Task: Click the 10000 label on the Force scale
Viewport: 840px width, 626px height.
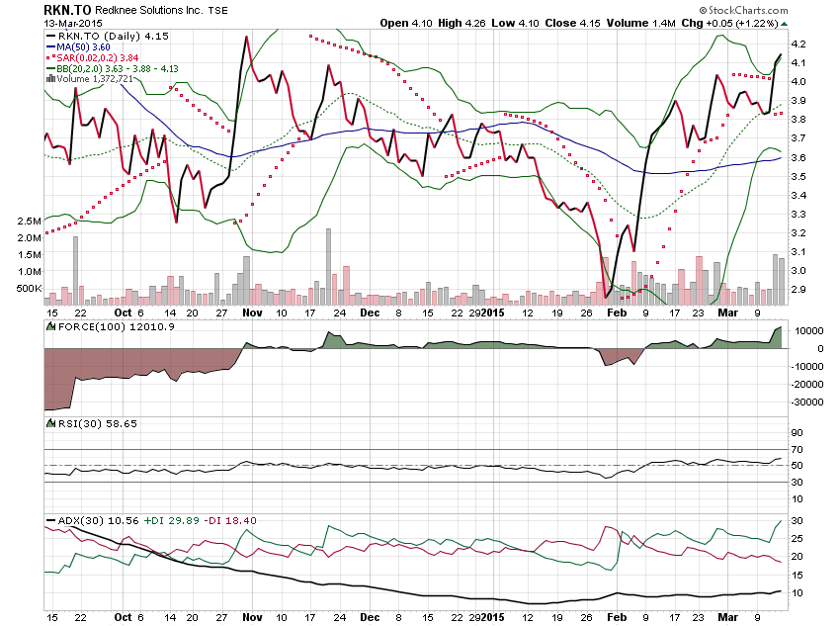Action: [809, 330]
